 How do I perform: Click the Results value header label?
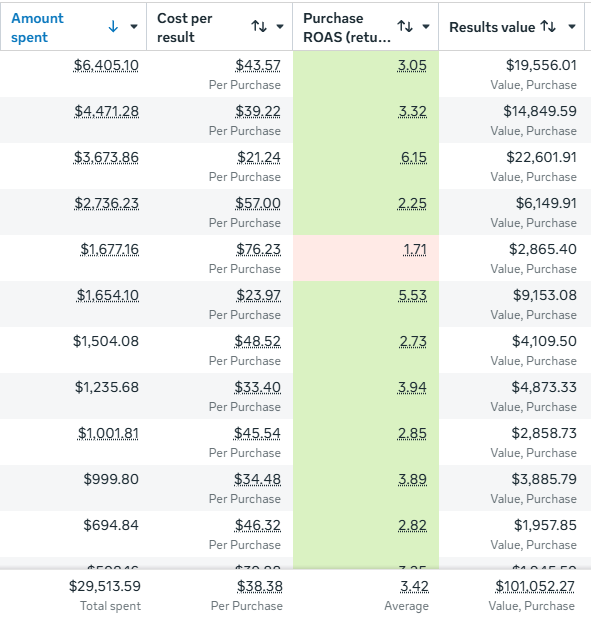pos(492,27)
